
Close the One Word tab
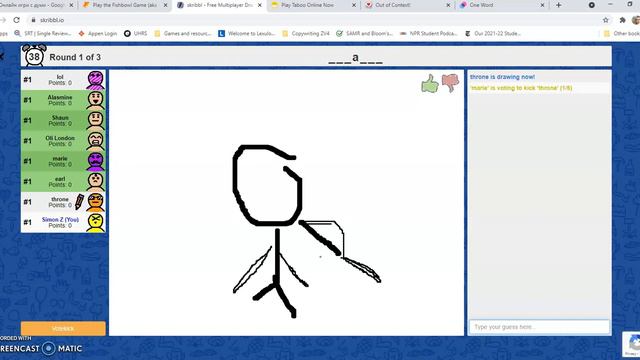click(x=542, y=5)
